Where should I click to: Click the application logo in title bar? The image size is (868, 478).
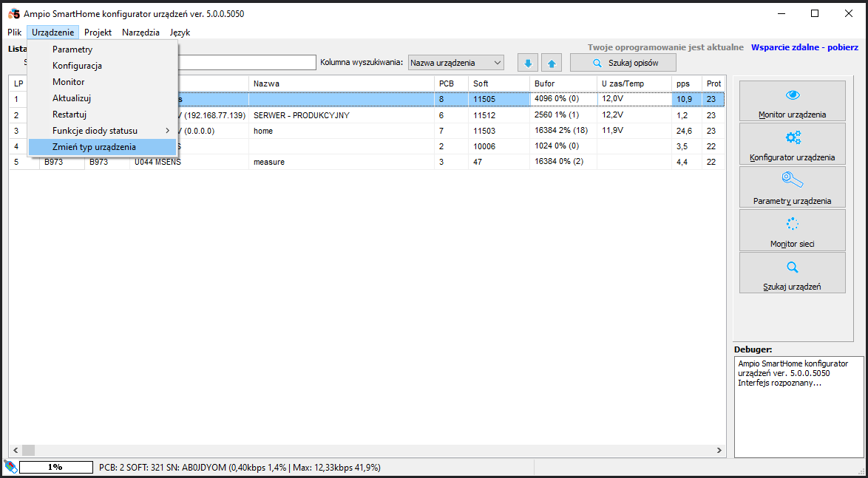[14, 14]
